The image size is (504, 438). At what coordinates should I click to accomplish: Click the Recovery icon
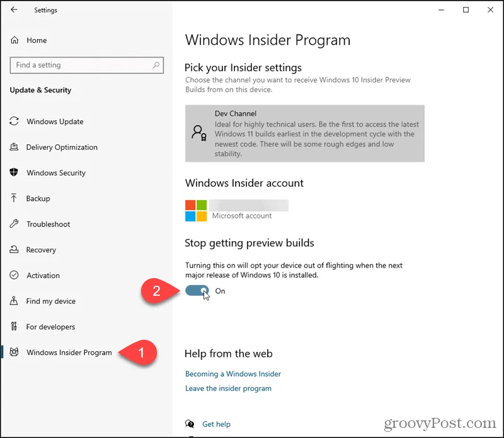[14, 249]
